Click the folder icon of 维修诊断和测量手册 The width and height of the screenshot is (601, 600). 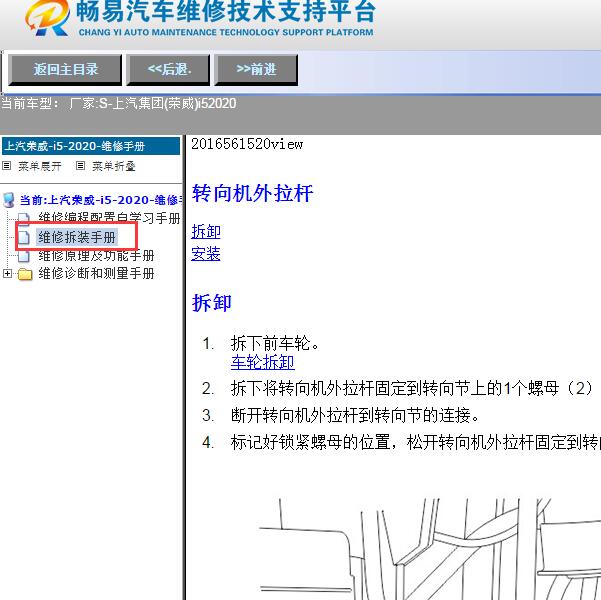click(x=25, y=274)
